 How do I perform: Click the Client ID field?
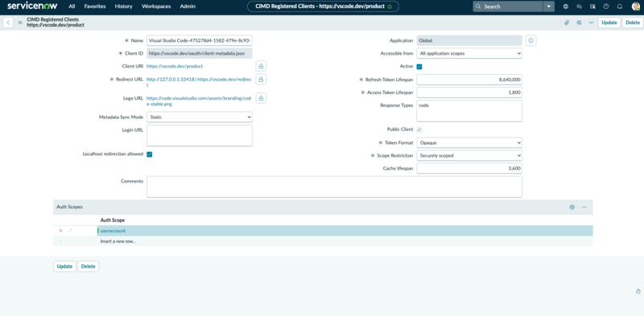(199, 53)
